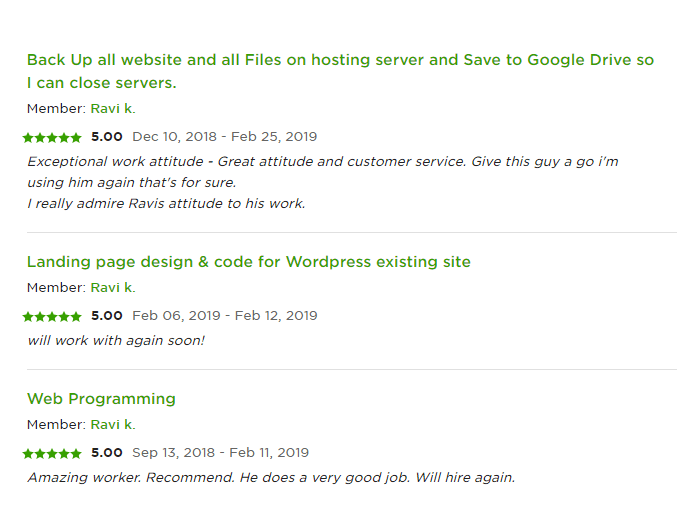Click the 5.00 score beside Feb 06, 2019
The height and width of the screenshot is (531, 677).
[107, 316]
